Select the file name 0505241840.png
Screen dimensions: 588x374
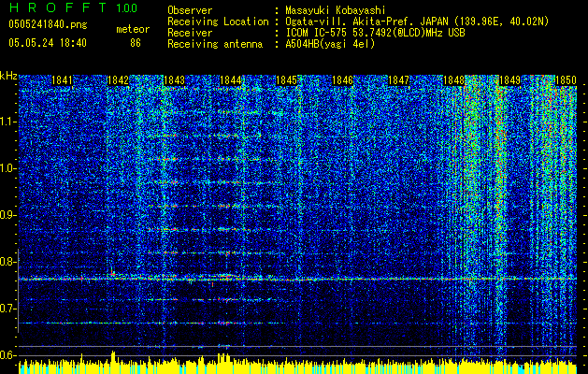[48, 24]
